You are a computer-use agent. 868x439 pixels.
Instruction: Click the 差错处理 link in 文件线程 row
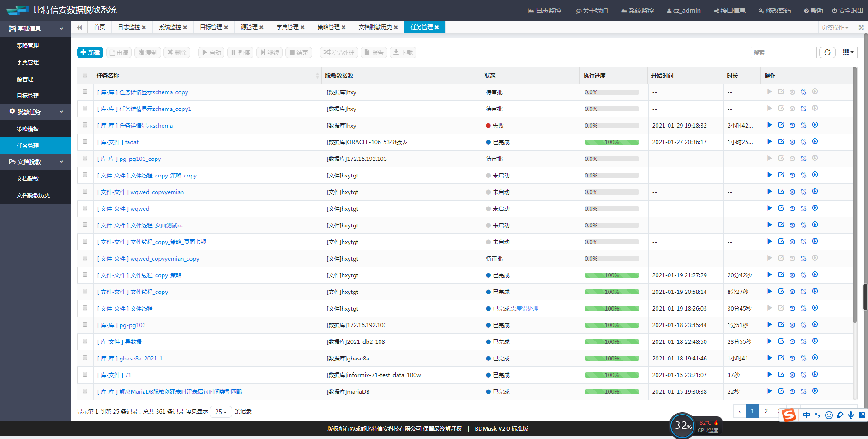[x=527, y=309]
